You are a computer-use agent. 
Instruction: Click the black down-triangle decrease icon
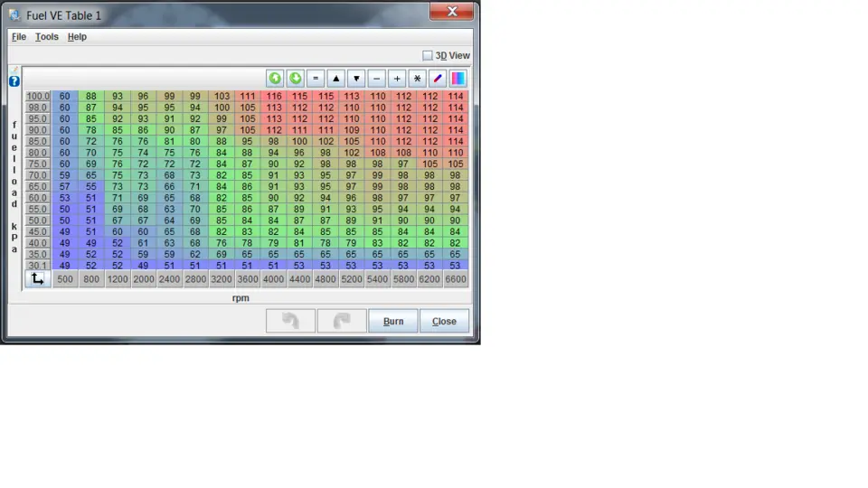click(x=356, y=79)
